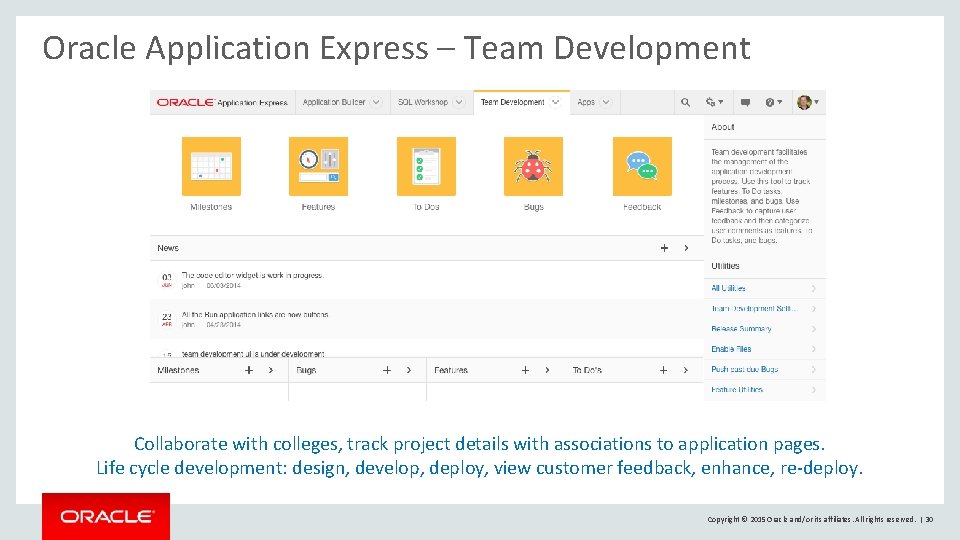The height and width of the screenshot is (540, 960).
Task: Click the feedback comment icon in header
Action: coord(745,102)
